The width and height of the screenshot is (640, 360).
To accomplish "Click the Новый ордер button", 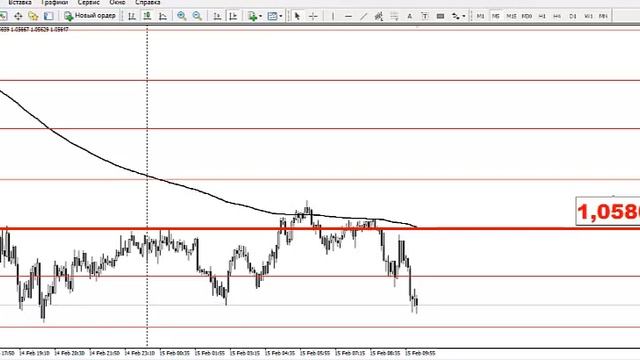I will click(x=90, y=16).
